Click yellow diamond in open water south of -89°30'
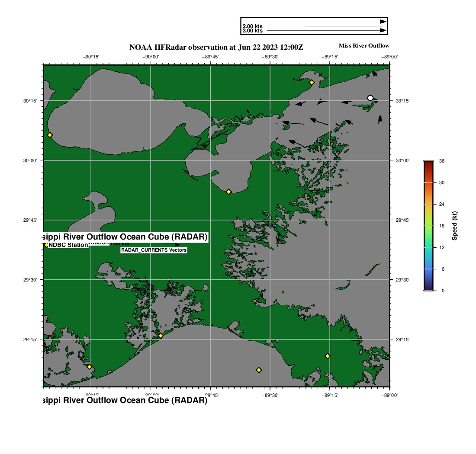The height and width of the screenshot is (454, 476). 259,370
